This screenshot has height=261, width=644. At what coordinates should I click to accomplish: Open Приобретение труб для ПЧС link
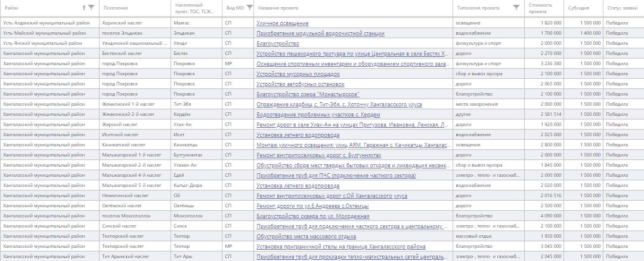(x=336, y=176)
